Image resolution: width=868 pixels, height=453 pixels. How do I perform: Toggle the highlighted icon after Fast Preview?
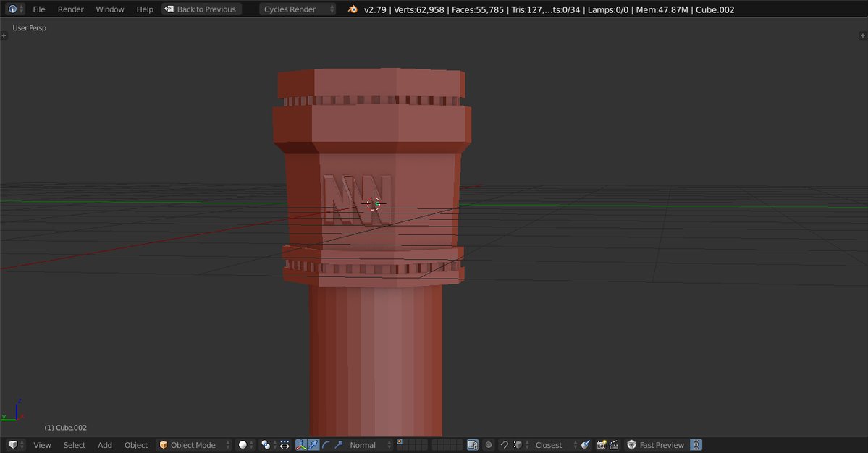click(x=696, y=445)
